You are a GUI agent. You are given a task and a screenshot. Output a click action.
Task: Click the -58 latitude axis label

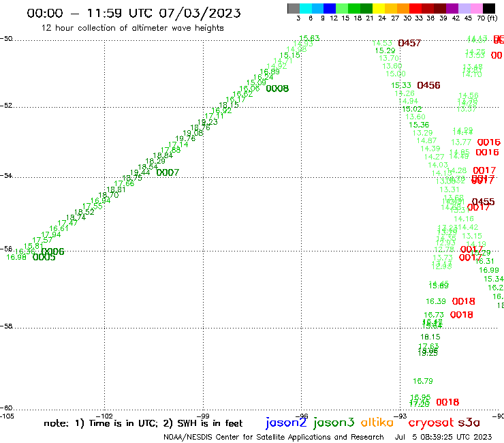coord(6,326)
